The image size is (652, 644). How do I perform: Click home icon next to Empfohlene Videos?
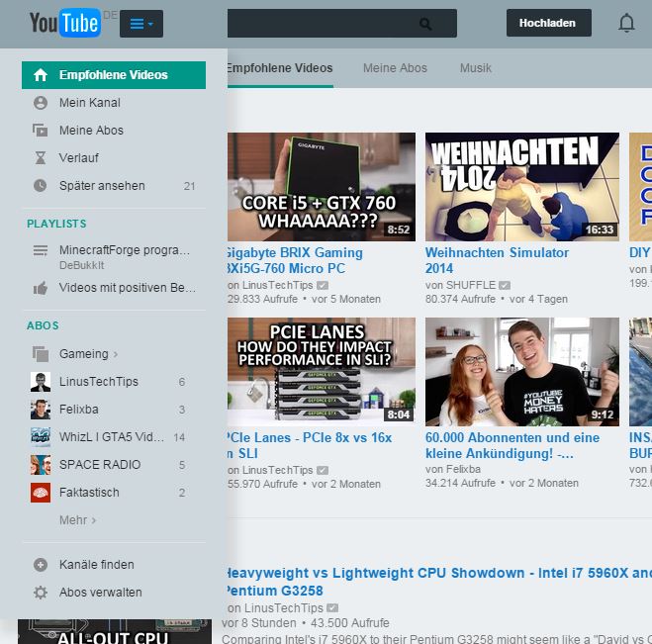point(41,75)
